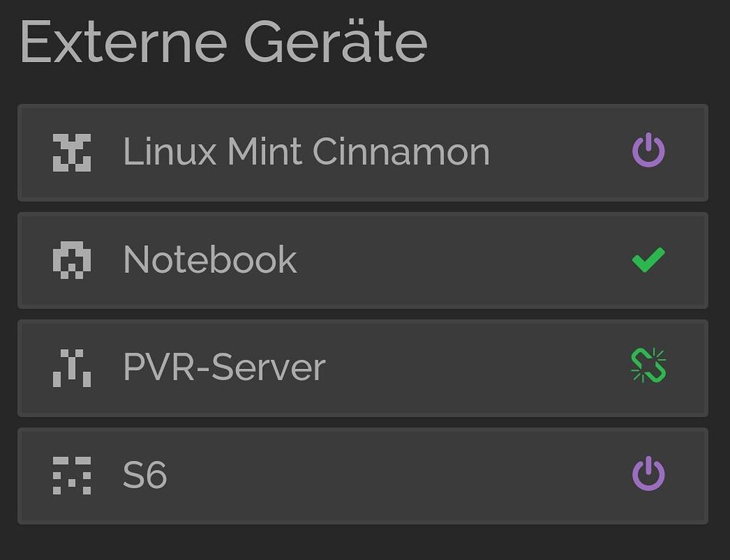730x560 pixels.
Task: Open the Linux Mint Cinnamon device name
Action: point(306,152)
